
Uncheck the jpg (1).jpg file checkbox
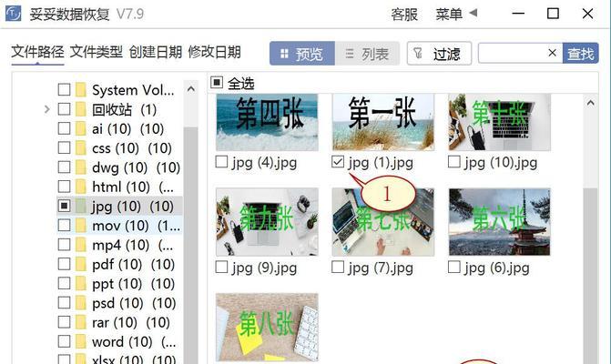[x=338, y=162]
